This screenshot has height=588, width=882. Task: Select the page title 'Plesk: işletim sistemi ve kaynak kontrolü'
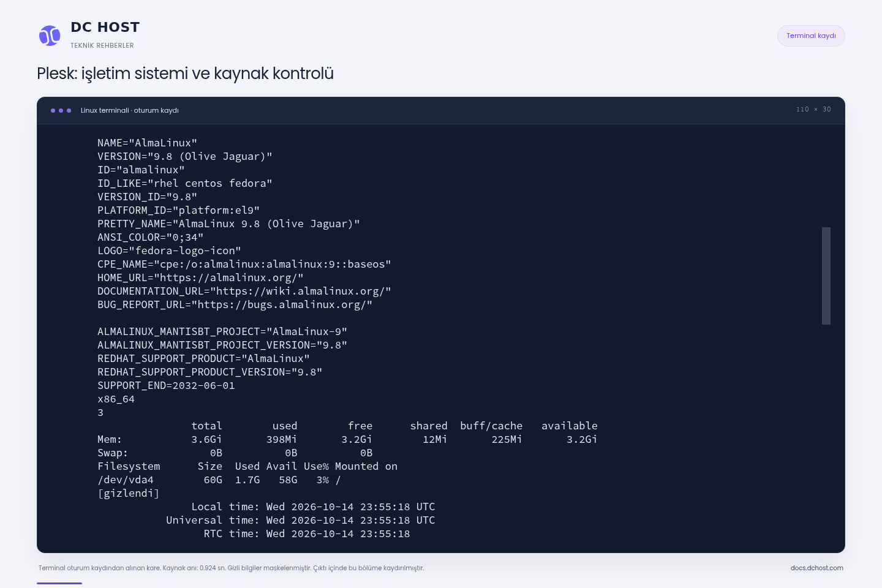click(185, 73)
